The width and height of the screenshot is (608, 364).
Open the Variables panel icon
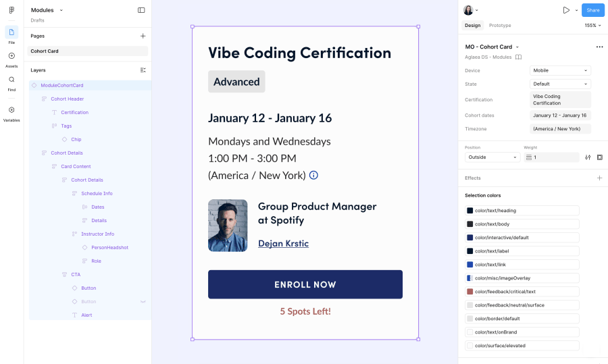click(11, 110)
